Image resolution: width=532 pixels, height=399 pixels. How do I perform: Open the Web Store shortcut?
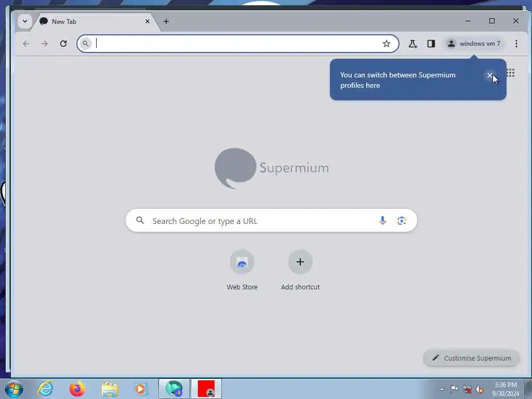point(242,270)
